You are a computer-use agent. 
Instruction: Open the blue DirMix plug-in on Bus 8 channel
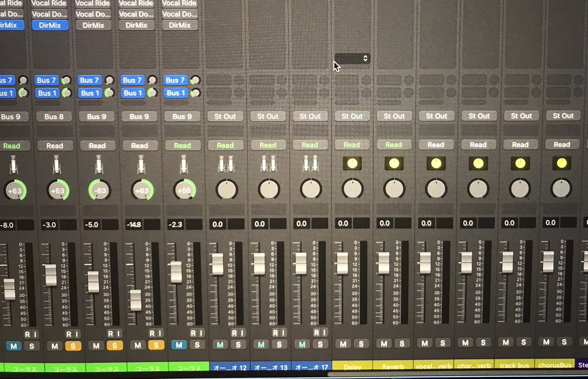click(x=49, y=25)
